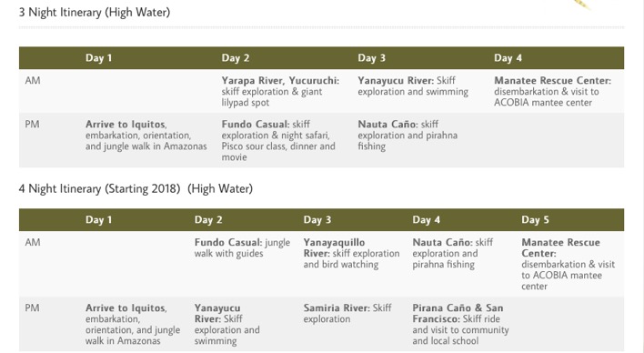Image resolution: width=644 pixels, height=353 pixels.
Task: Click the PM row label in 3 Night table
Action: pyautogui.click(x=33, y=124)
